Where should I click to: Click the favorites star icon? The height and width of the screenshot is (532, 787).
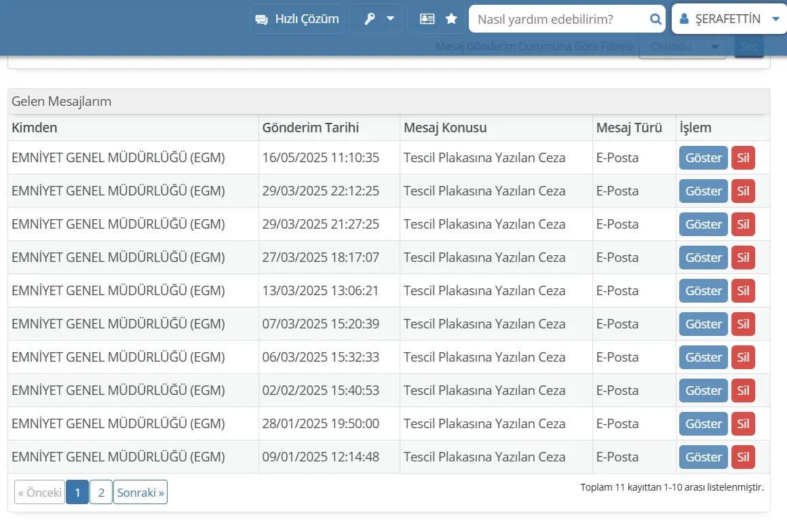pyautogui.click(x=451, y=19)
